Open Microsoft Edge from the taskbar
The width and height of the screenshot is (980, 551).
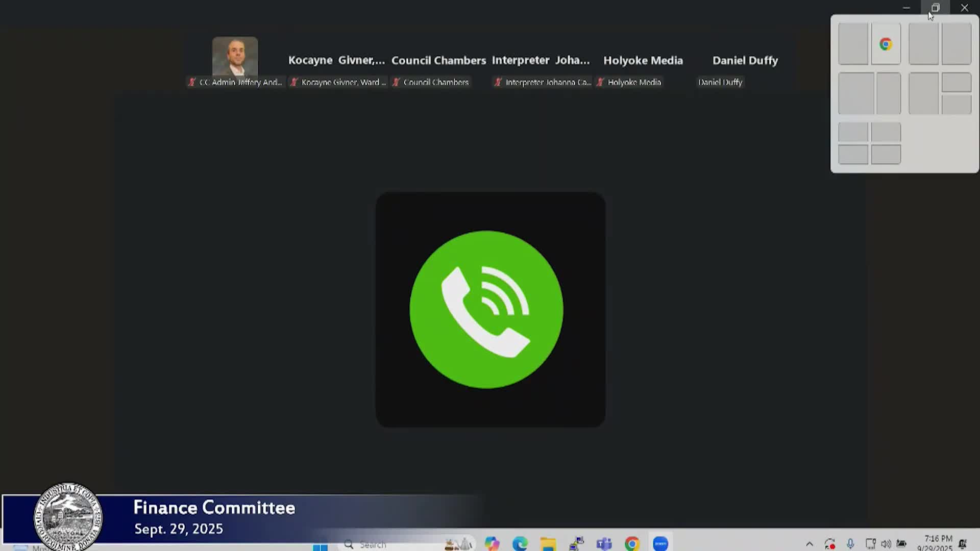tap(520, 544)
